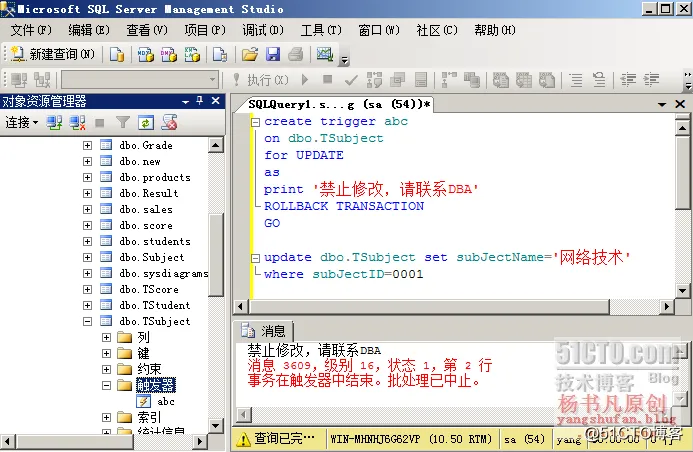Open the View (查看) menu

tap(147, 30)
